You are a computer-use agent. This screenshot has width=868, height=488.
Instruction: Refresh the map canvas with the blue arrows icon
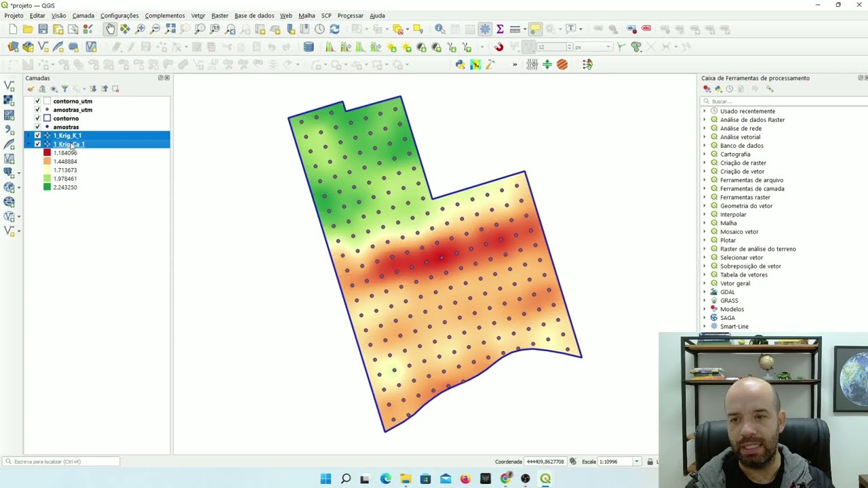(334, 29)
